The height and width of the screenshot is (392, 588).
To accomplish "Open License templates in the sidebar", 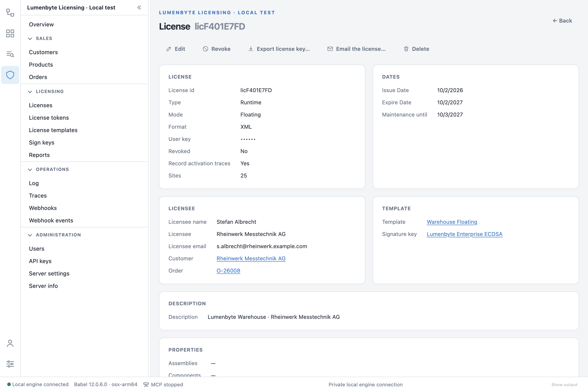I will [53, 130].
